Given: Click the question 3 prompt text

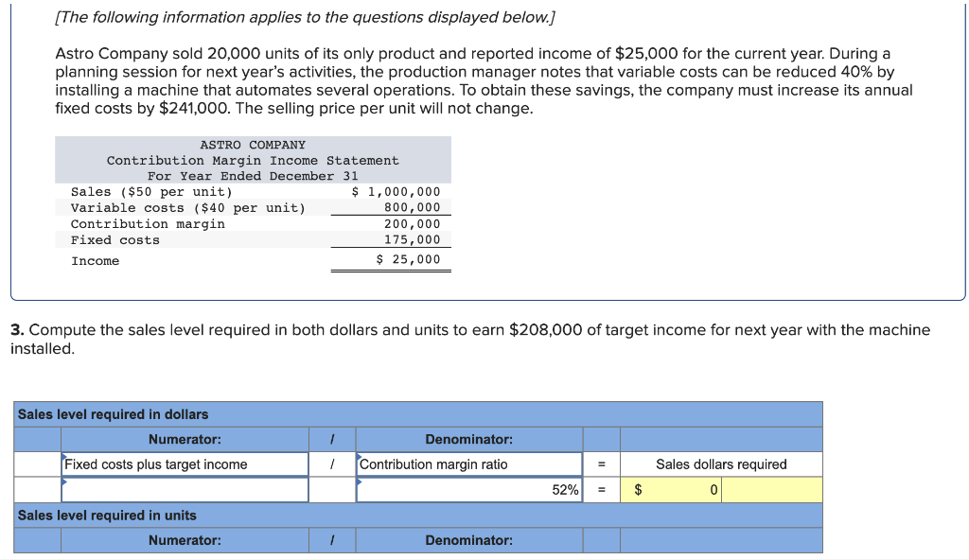Looking at the screenshot, I should 470,339.
